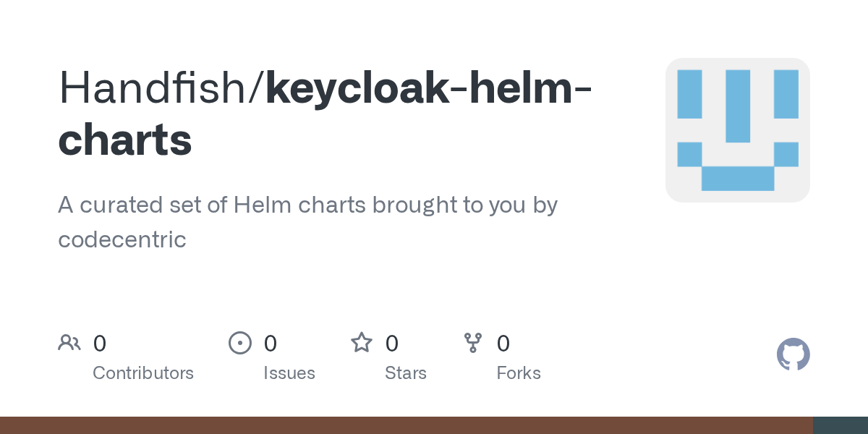Click the Contributors label
The image size is (868, 434).
[143, 373]
